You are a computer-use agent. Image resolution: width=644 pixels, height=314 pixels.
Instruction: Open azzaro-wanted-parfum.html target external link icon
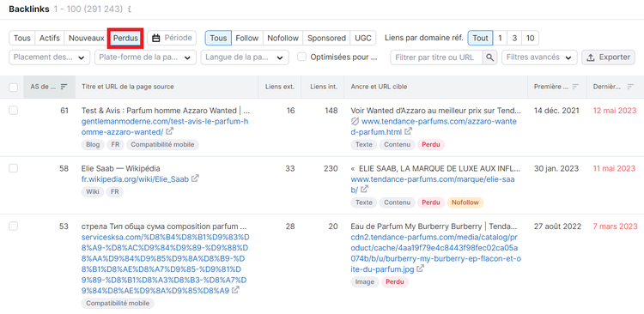coord(408,131)
